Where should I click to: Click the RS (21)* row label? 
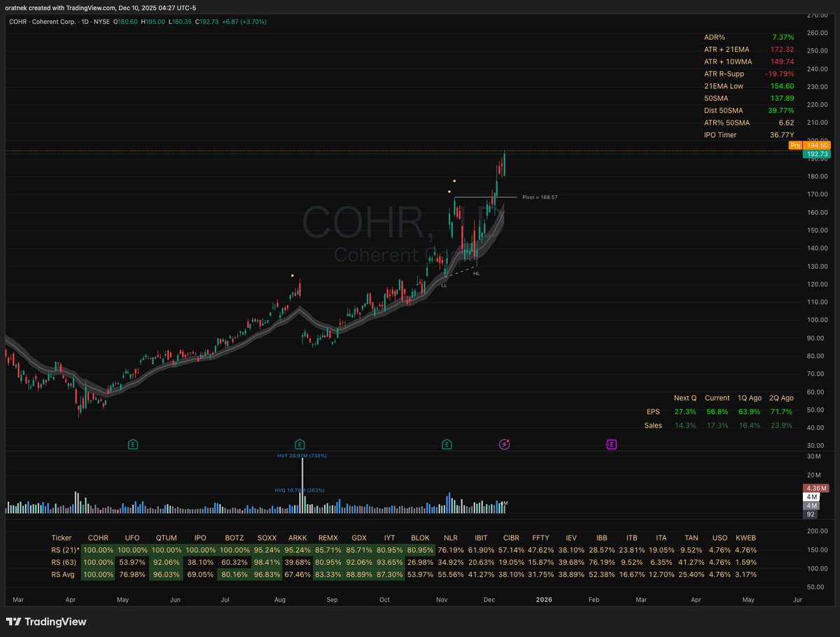tap(66, 550)
